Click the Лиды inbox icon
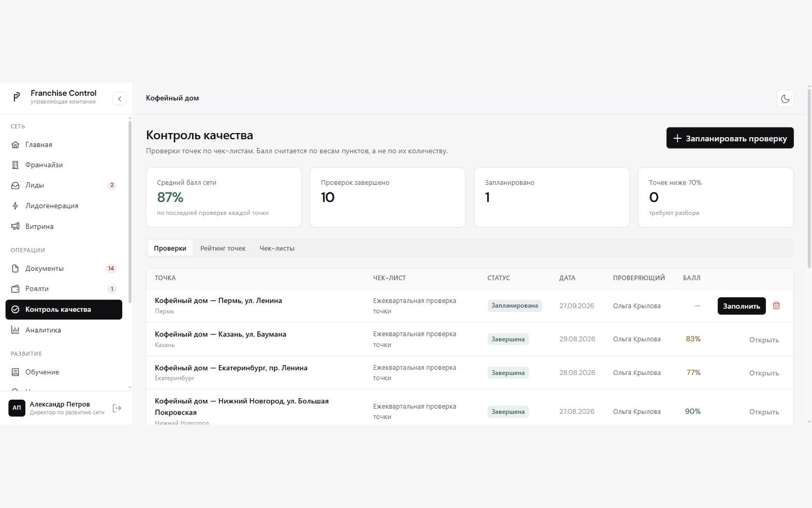 click(15, 185)
